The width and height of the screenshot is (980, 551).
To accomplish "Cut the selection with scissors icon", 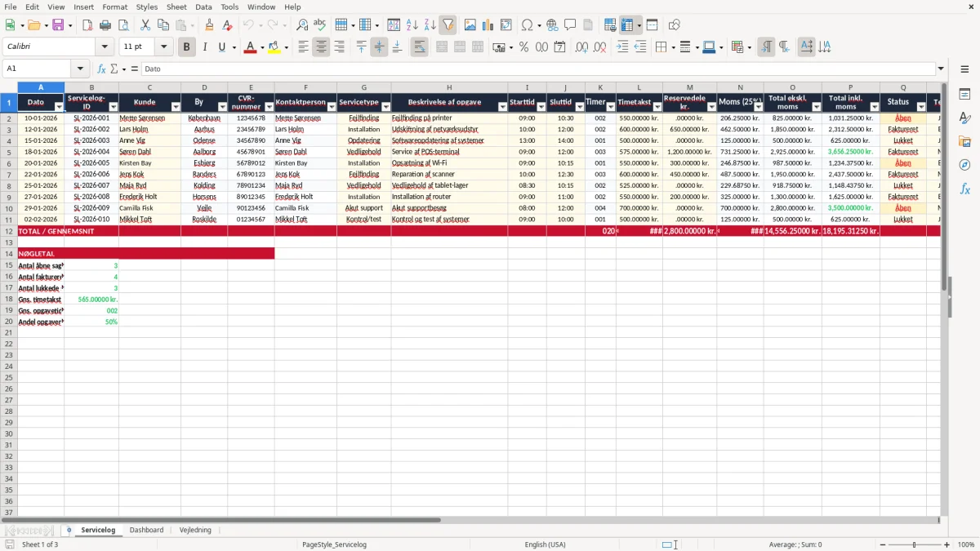I will click(x=145, y=25).
